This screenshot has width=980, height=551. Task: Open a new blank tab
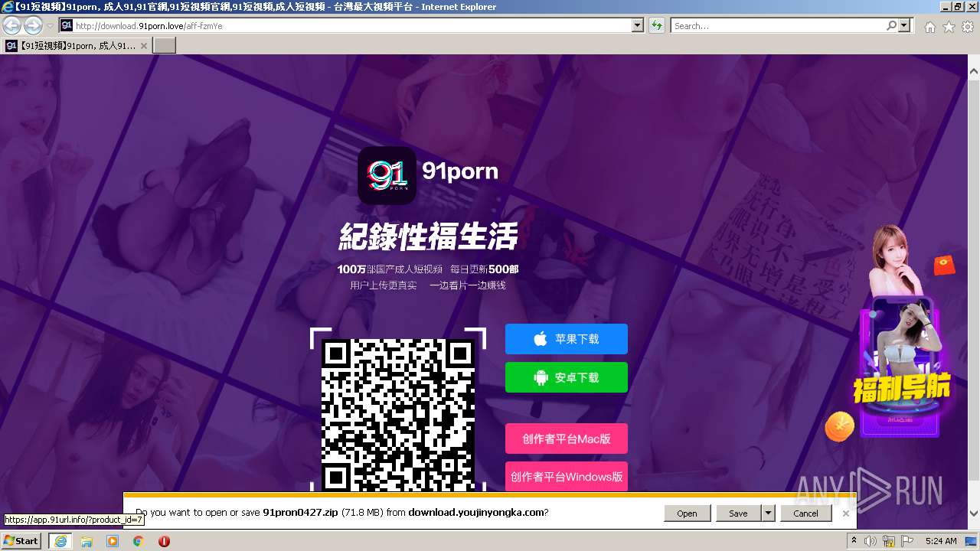pos(165,45)
